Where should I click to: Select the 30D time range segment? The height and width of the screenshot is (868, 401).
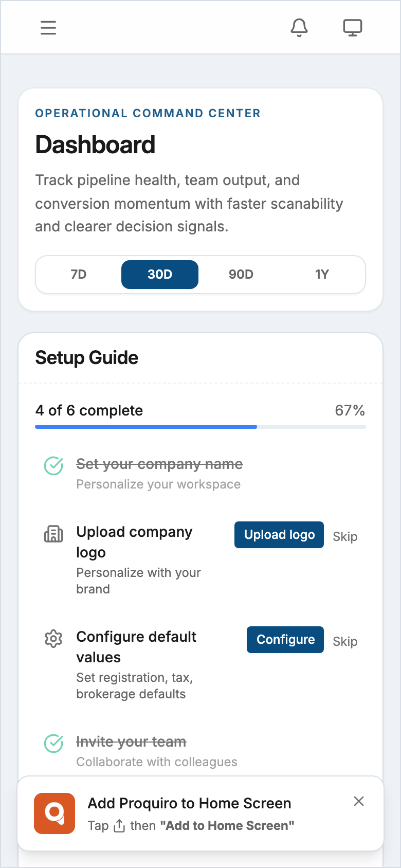tap(159, 274)
